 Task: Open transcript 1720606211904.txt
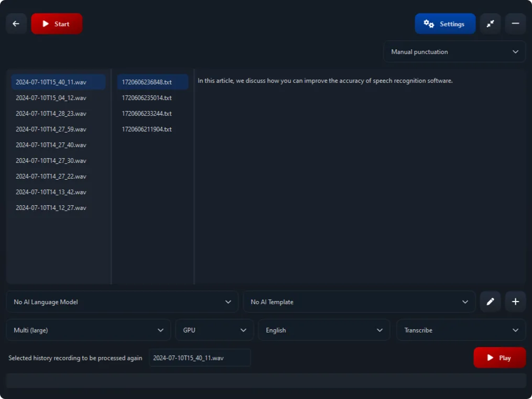pyautogui.click(x=153, y=129)
